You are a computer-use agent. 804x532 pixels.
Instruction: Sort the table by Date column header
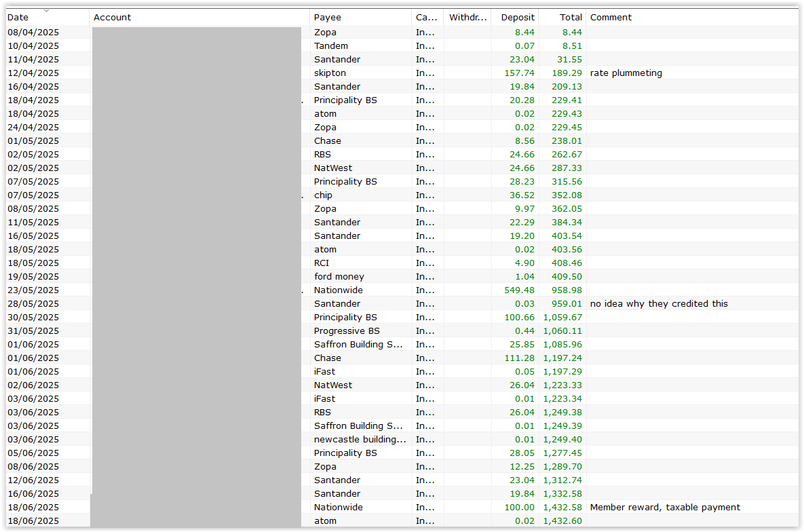pos(18,18)
